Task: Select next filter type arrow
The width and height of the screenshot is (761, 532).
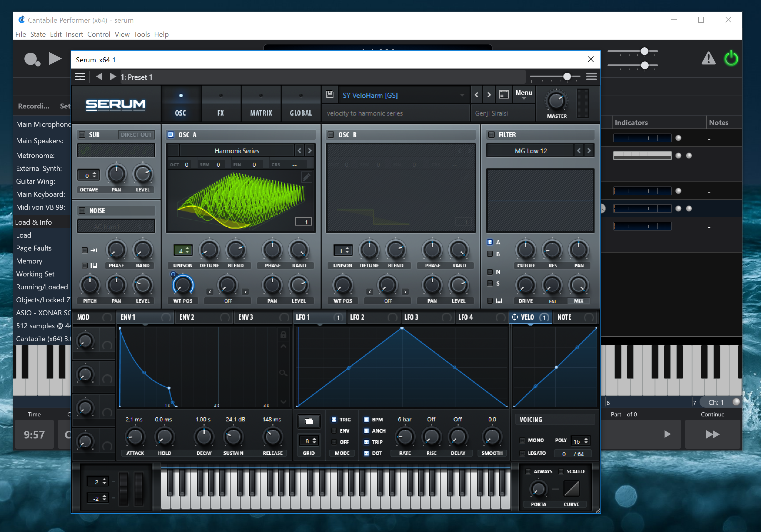Action: point(589,151)
